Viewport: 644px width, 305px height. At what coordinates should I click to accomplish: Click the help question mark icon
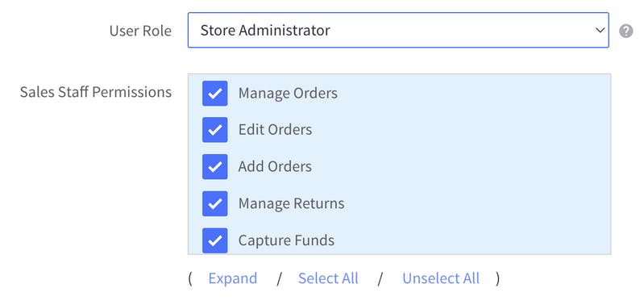(x=625, y=31)
